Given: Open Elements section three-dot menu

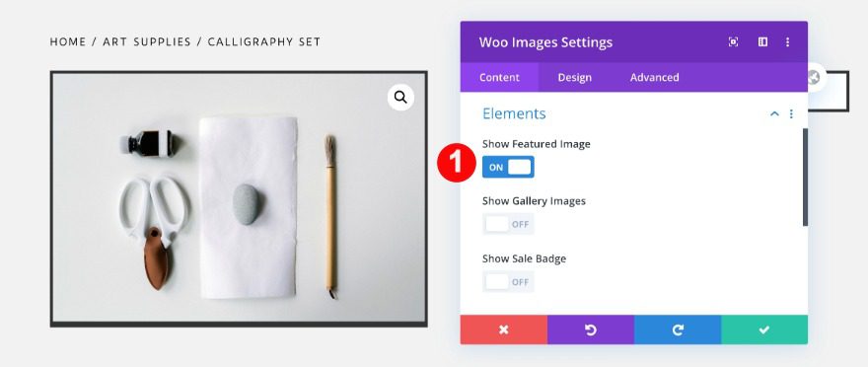Looking at the screenshot, I should pos(792,113).
